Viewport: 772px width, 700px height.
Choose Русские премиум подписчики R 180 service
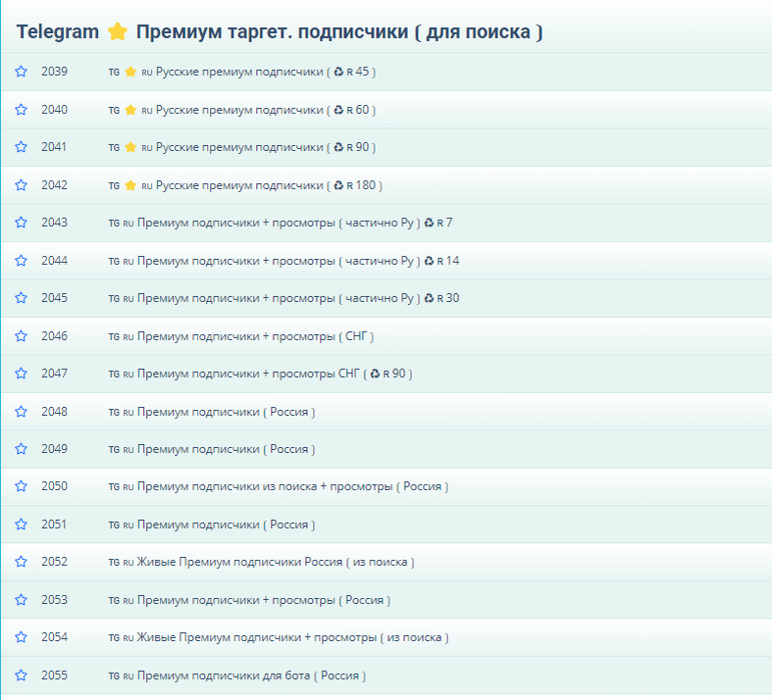[245, 185]
